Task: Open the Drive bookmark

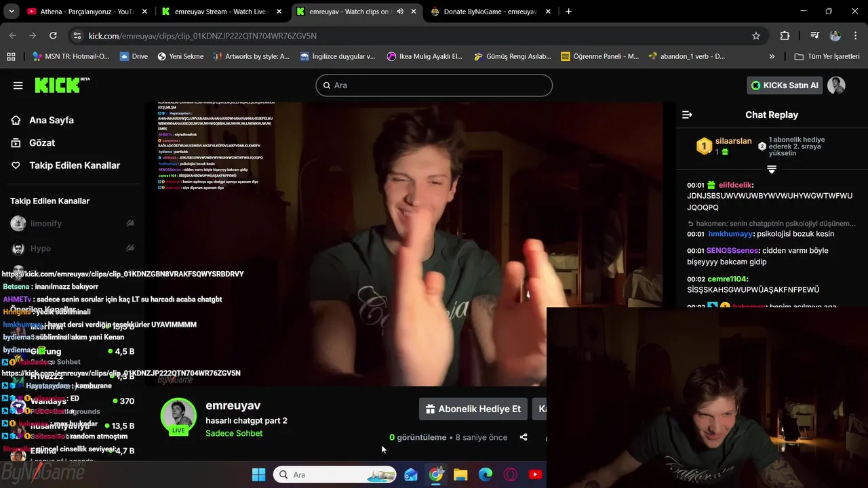Action: [x=134, y=56]
